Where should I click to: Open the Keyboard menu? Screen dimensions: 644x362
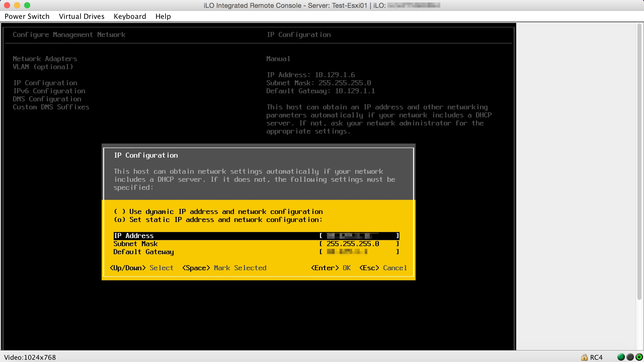click(130, 16)
